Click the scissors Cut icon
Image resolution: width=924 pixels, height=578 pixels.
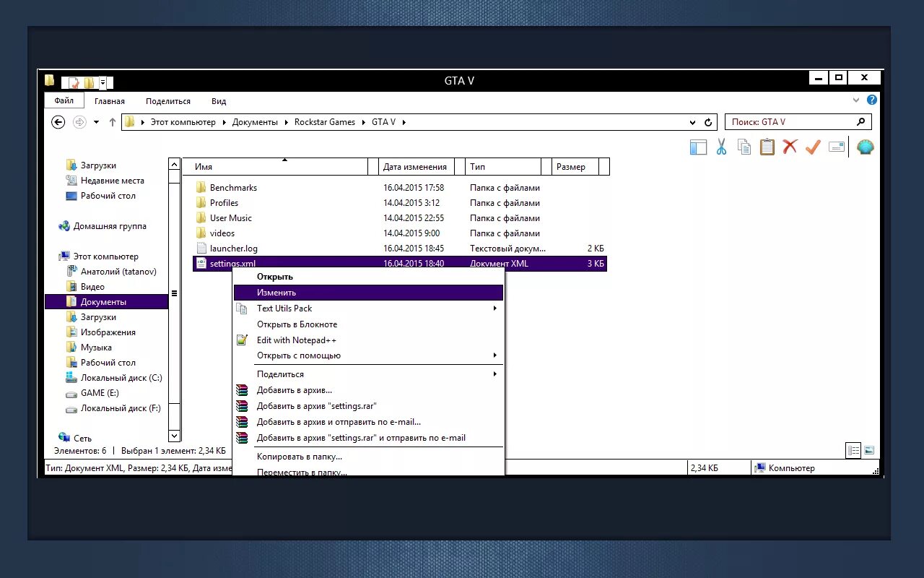tap(721, 147)
